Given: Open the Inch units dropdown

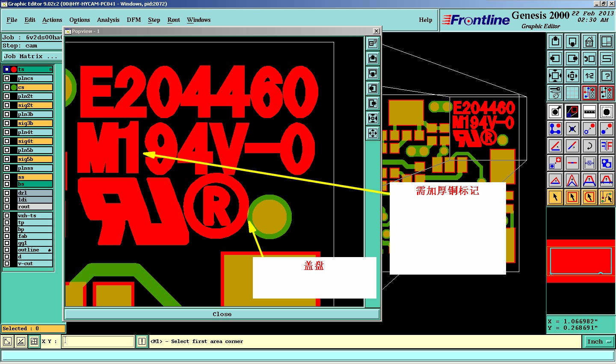Looking at the screenshot, I should [599, 341].
